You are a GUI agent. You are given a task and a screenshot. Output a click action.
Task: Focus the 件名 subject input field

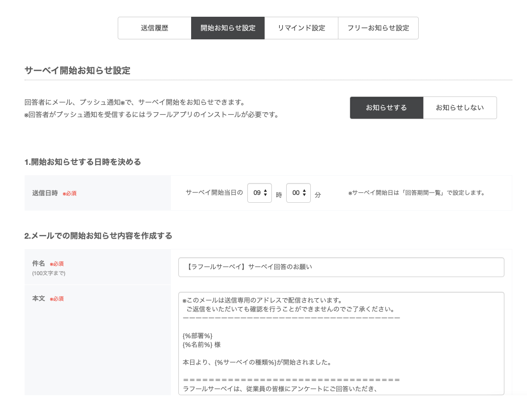(x=341, y=267)
